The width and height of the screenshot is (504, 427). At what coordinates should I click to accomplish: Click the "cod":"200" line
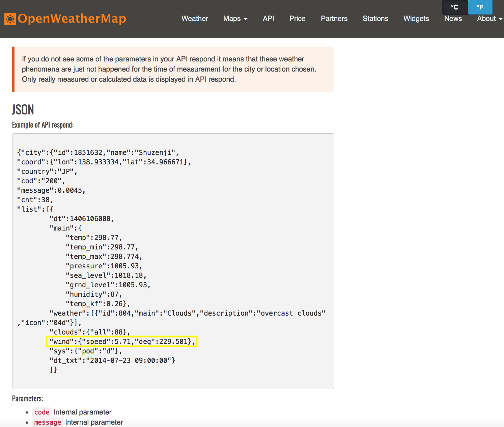tap(41, 181)
